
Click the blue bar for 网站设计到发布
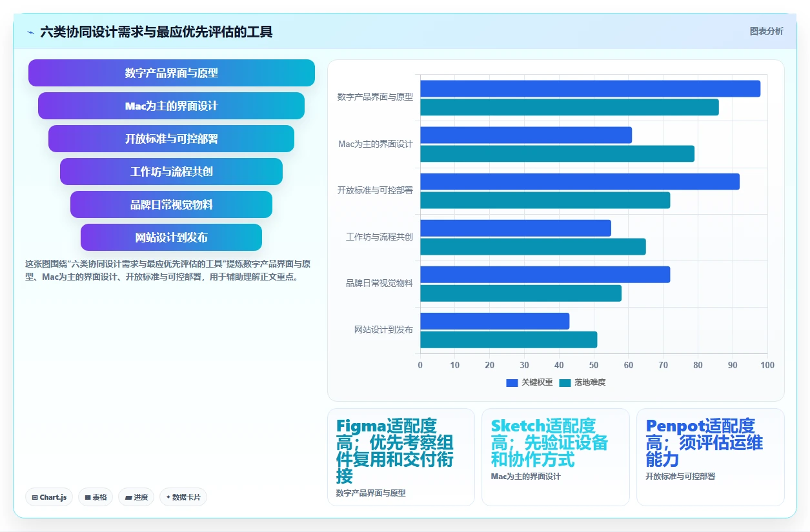coord(495,321)
